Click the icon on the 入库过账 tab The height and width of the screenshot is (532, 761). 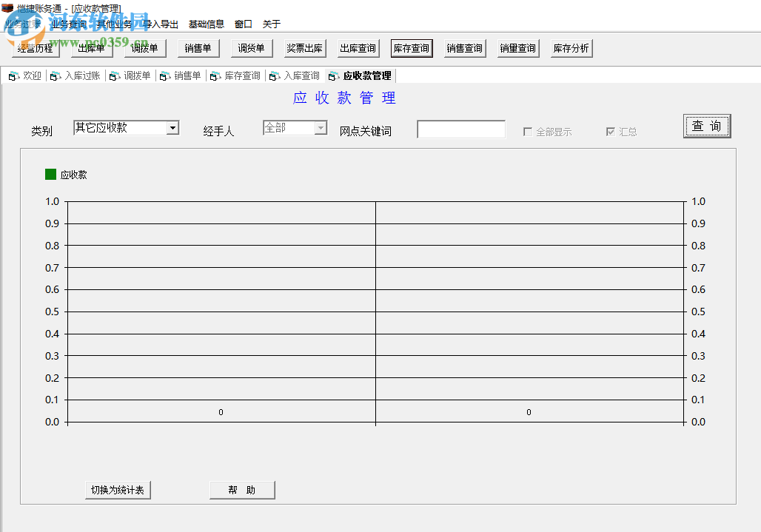tap(56, 76)
